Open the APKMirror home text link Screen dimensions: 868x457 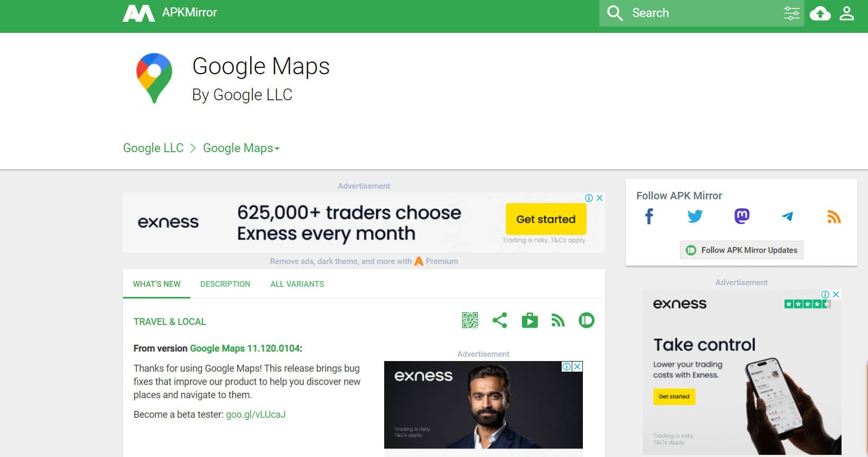tap(189, 13)
